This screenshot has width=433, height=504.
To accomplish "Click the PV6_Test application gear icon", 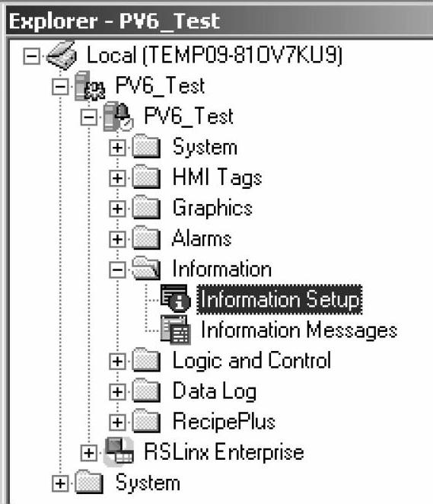I will [91, 86].
